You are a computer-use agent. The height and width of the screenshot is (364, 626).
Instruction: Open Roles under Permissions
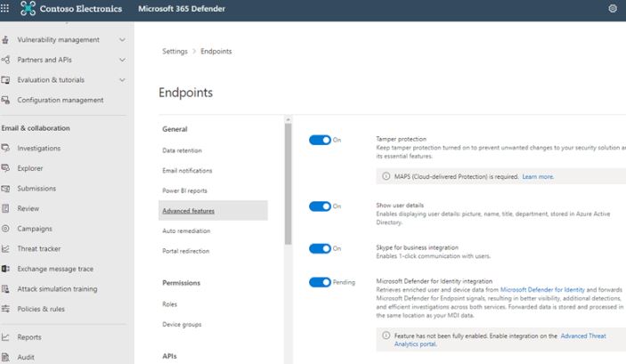[170, 304]
